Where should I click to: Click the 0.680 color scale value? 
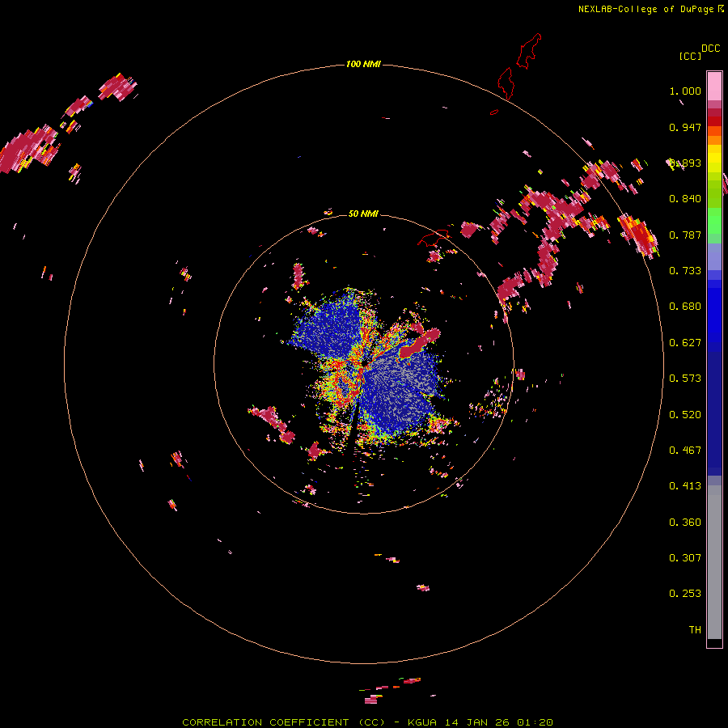[685, 307]
